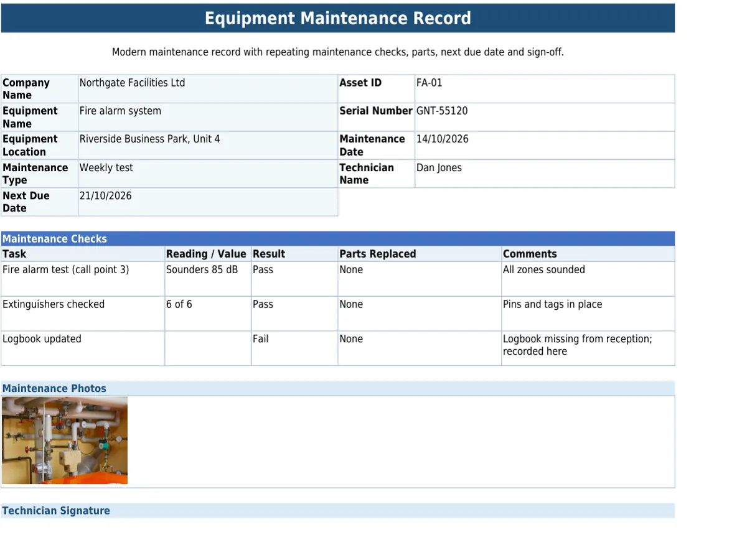Viewport: 747px width, 560px height.
Task: Select the '6 of 6' reading cell
Action: 208,314
